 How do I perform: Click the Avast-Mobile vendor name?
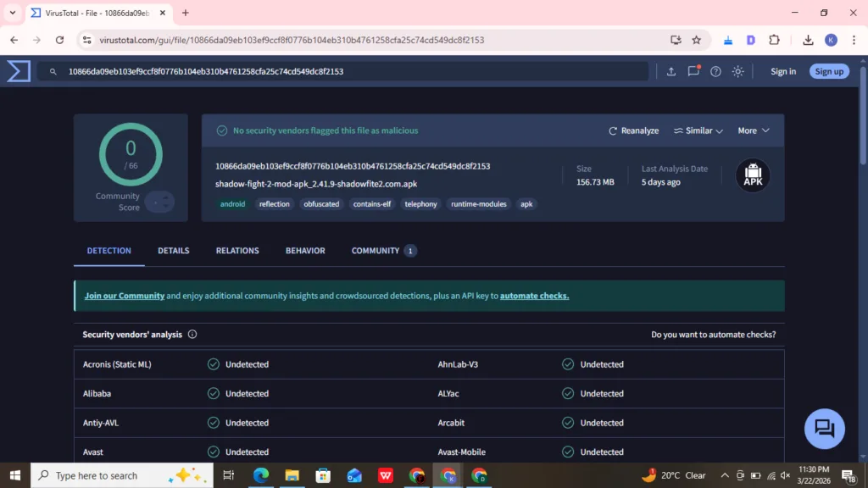462,452
